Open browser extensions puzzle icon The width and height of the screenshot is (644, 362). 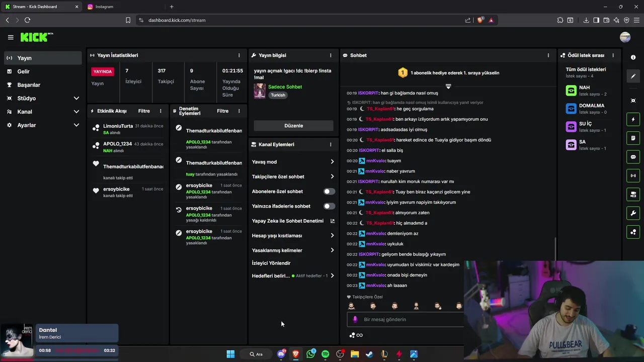560,20
